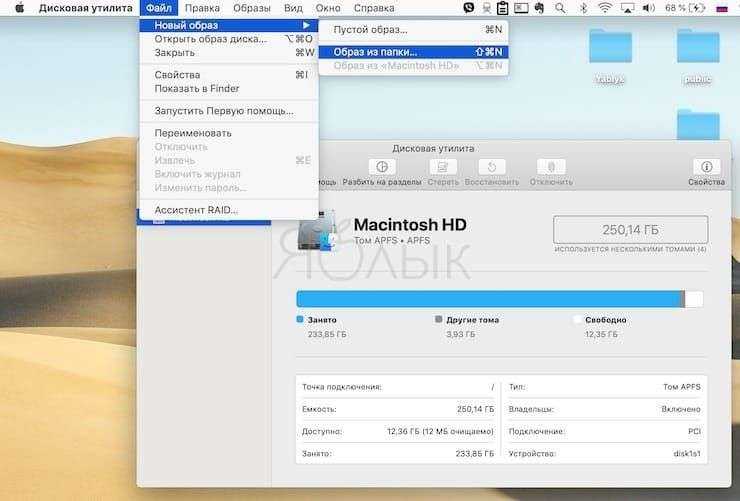The height and width of the screenshot is (501, 740).
Task: Click the Доступно value 12,36 ГБ
Action: coord(440,431)
